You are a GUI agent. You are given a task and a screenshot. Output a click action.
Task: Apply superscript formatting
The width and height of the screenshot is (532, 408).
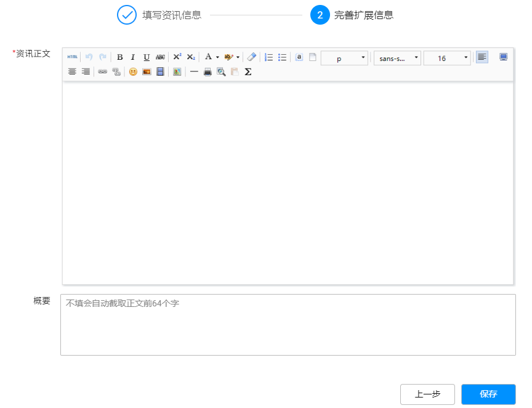coord(177,57)
